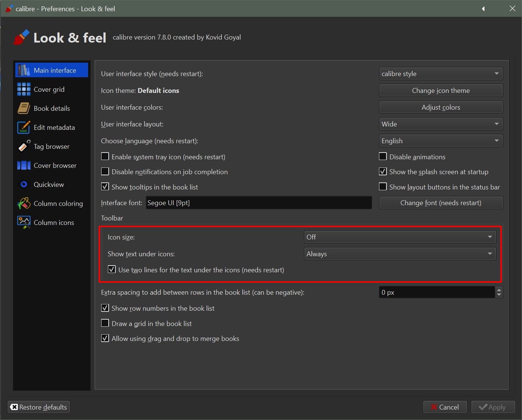Screen dimensions: 522x420
Task: Open the Cover browser icon
Action: (x=24, y=165)
